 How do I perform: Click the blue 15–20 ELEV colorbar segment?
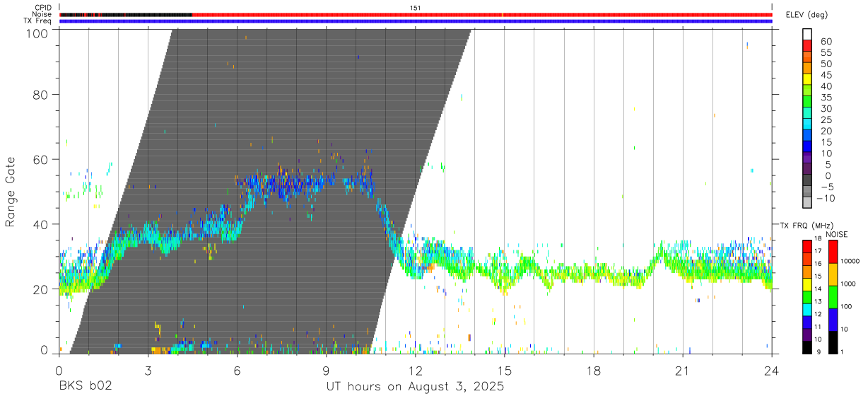(x=807, y=134)
